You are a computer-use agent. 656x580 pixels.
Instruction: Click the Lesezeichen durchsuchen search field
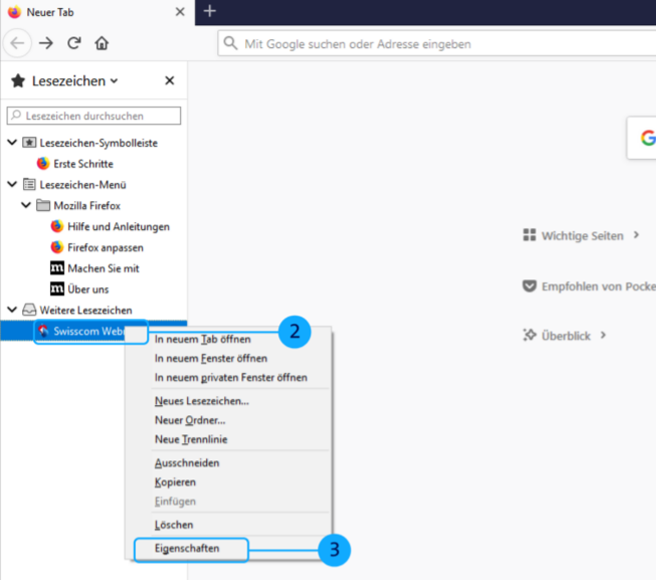tap(95, 116)
